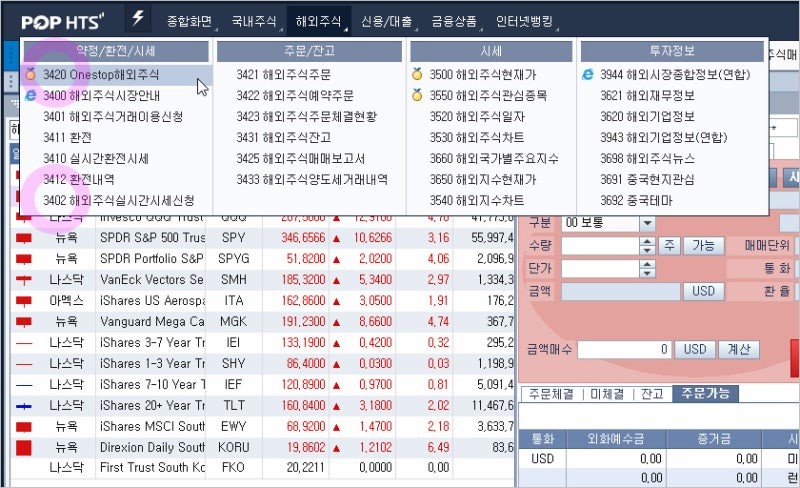Click the browser icon beside 3944 해외시장종합정보(연합)
The image size is (800, 488).
pos(588,75)
